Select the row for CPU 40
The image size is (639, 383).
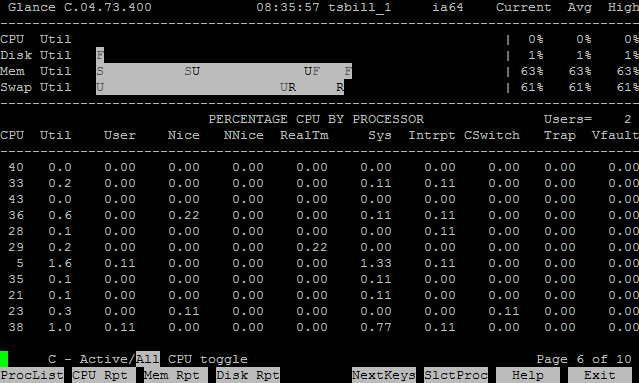point(320,167)
